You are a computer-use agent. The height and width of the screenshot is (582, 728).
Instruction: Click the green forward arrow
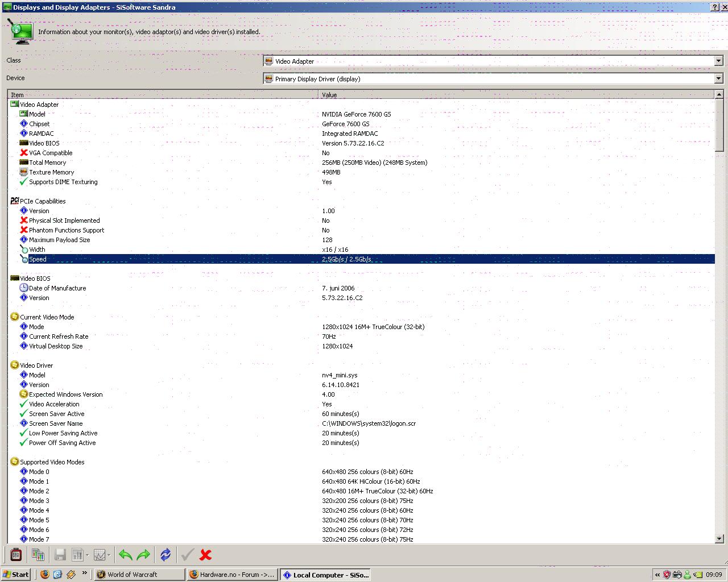pos(143,555)
